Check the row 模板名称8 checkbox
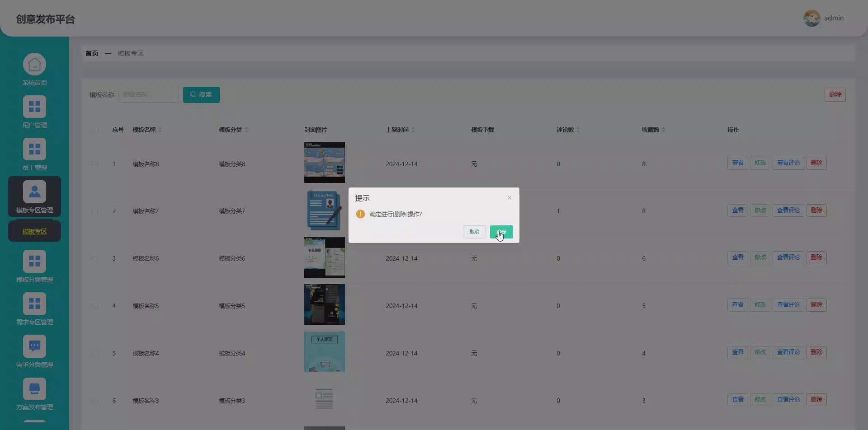 tap(95, 164)
